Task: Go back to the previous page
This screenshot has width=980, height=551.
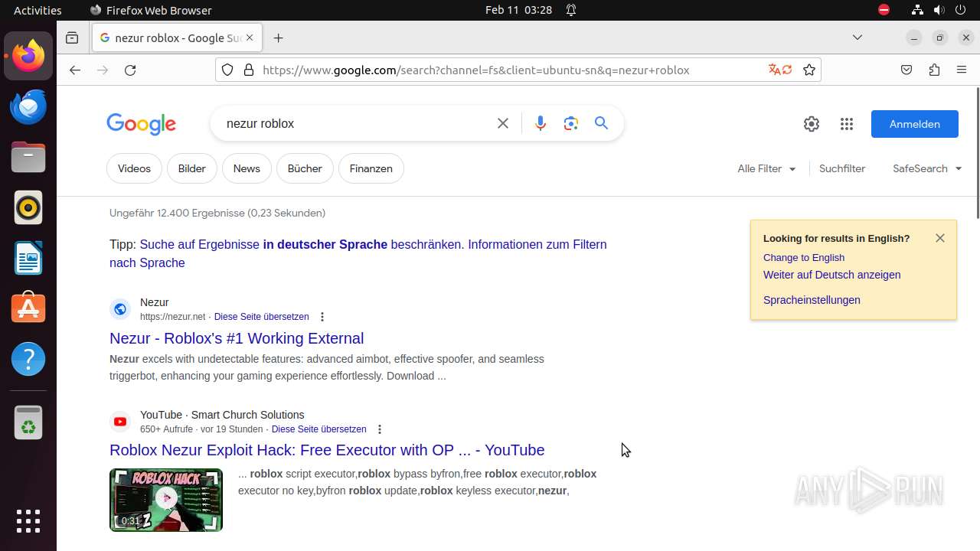Action: (74, 70)
